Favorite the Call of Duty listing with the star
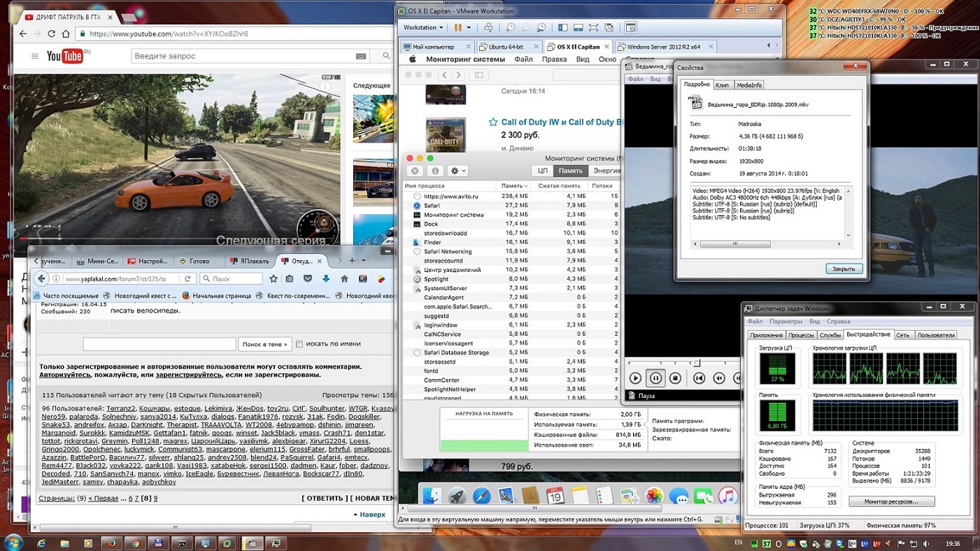The width and height of the screenshot is (980, 551). tap(493, 122)
